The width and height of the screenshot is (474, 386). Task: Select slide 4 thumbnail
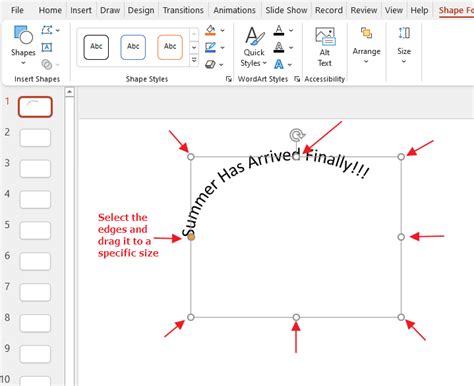pos(35,199)
